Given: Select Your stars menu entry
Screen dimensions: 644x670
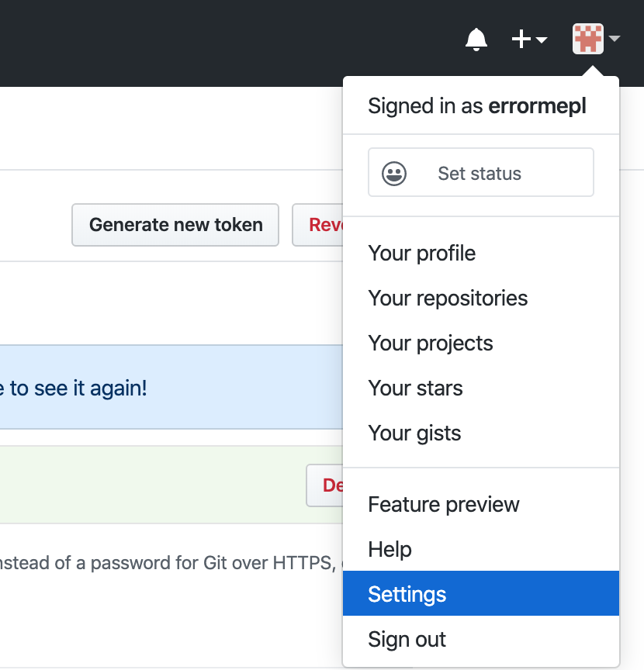Looking at the screenshot, I should (415, 389).
